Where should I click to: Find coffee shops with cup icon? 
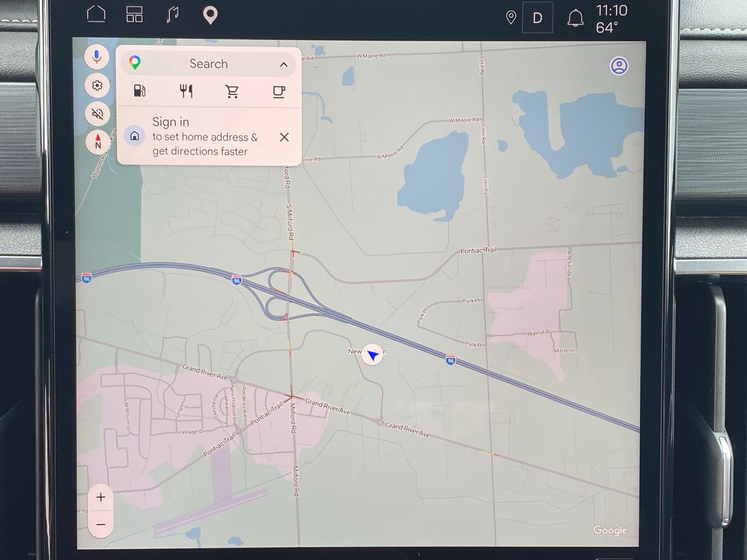click(x=279, y=92)
